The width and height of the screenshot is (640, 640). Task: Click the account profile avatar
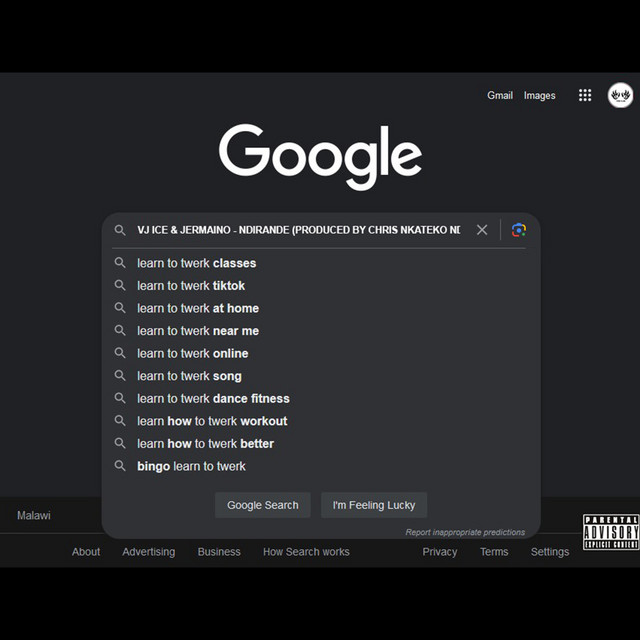click(620, 95)
